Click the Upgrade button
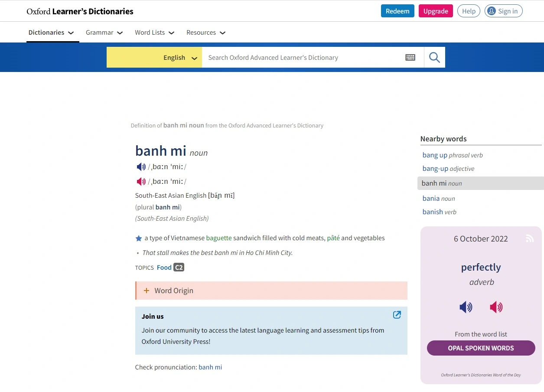 click(x=436, y=11)
